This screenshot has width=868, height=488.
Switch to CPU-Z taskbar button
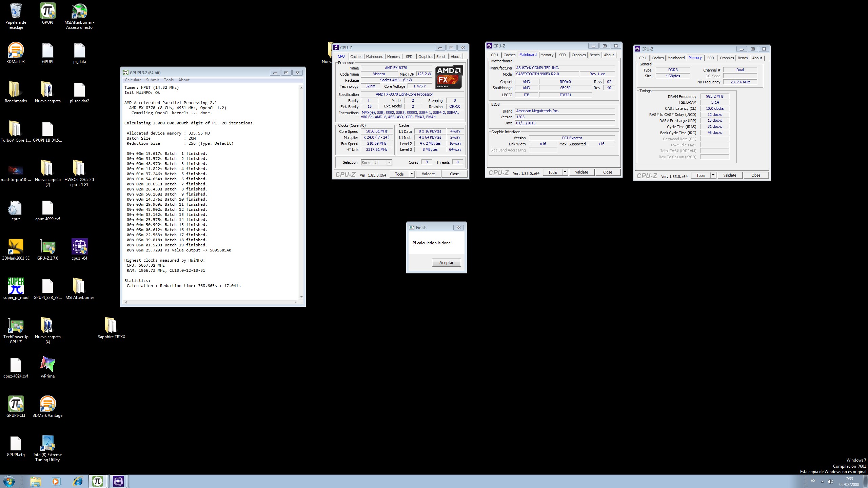click(118, 481)
